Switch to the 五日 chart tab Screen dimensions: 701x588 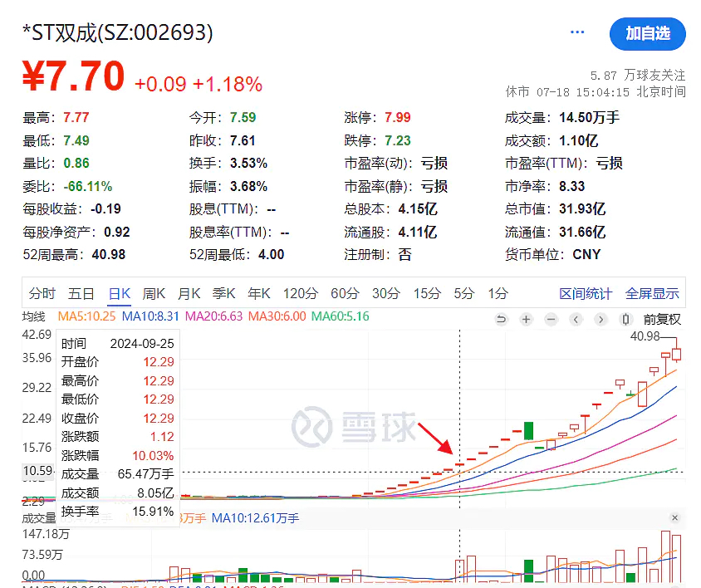coord(81,294)
